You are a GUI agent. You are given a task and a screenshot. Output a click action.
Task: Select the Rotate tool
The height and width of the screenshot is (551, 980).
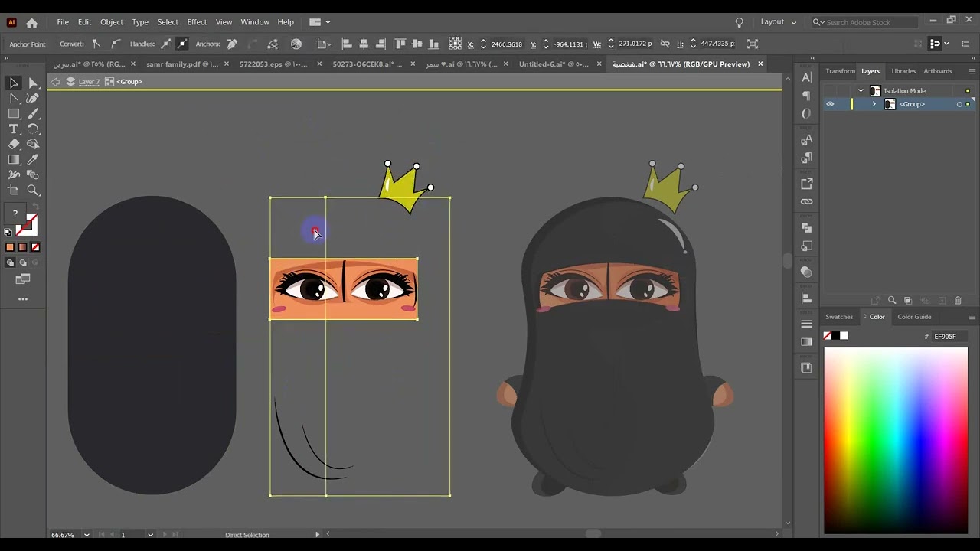(33, 129)
